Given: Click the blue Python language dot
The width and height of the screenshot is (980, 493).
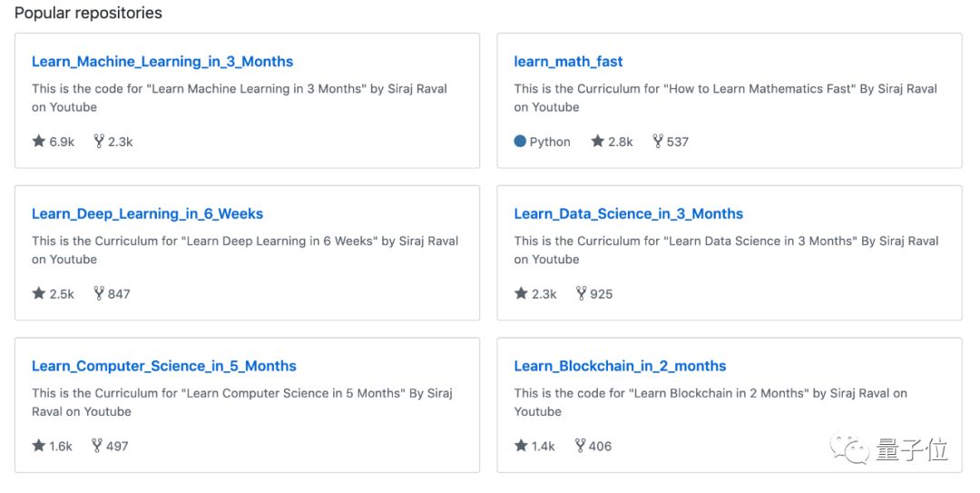Looking at the screenshot, I should click(520, 142).
